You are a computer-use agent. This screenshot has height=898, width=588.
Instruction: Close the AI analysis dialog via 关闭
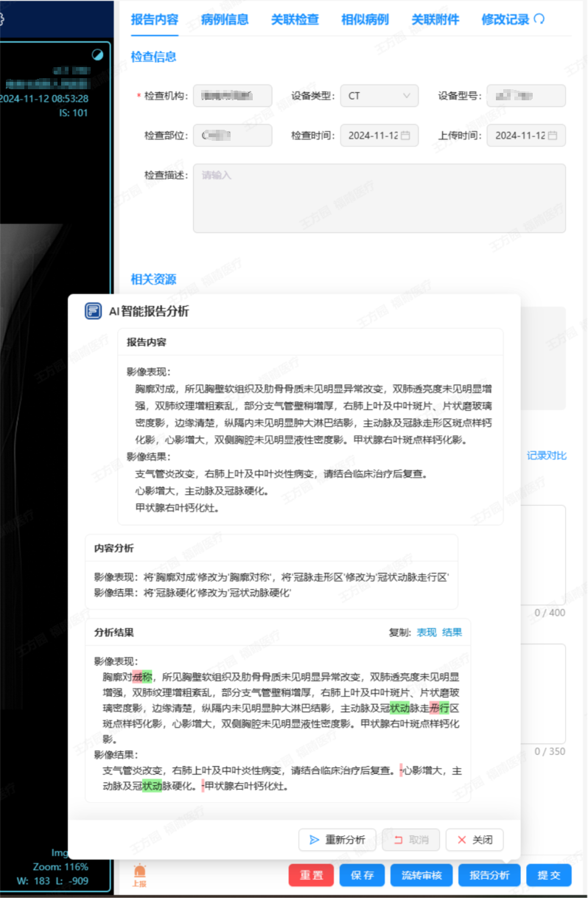475,840
